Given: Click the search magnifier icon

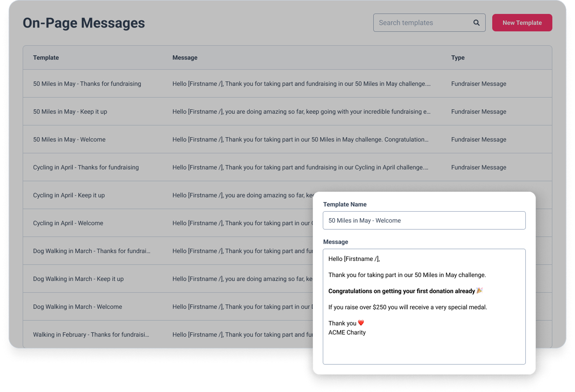Looking at the screenshot, I should (477, 23).
